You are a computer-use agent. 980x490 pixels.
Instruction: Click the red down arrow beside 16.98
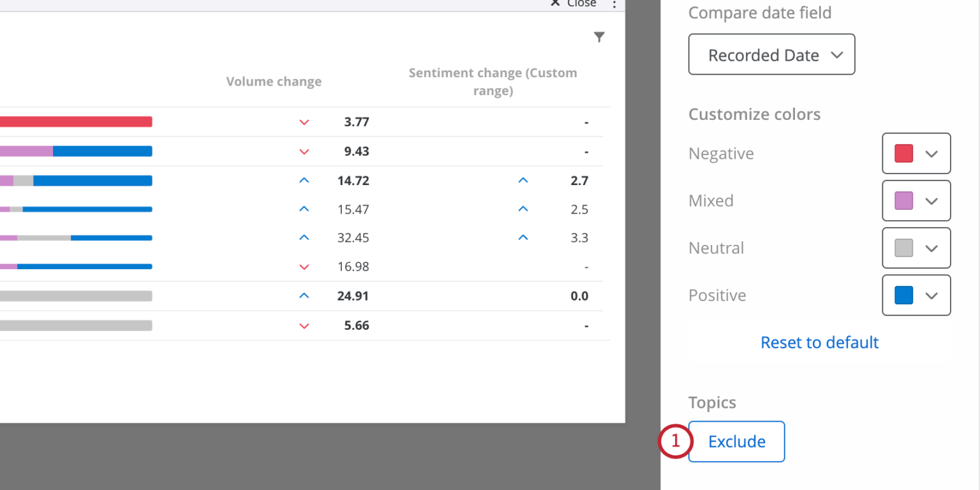coord(304,267)
